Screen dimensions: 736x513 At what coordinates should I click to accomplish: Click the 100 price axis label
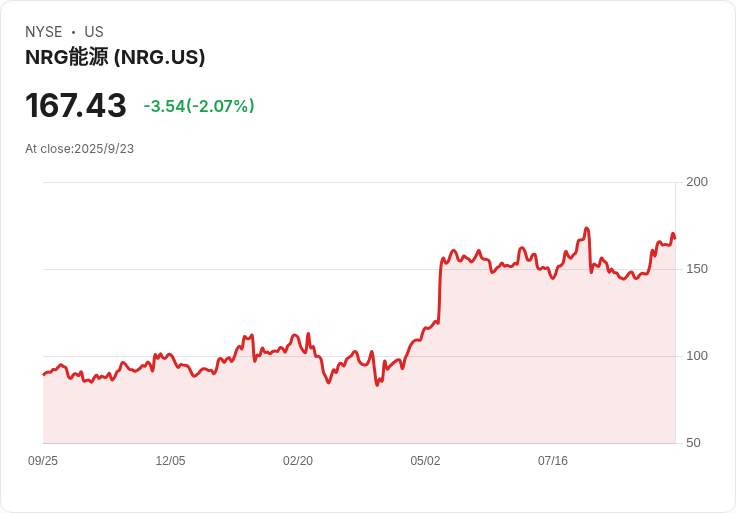(697, 356)
